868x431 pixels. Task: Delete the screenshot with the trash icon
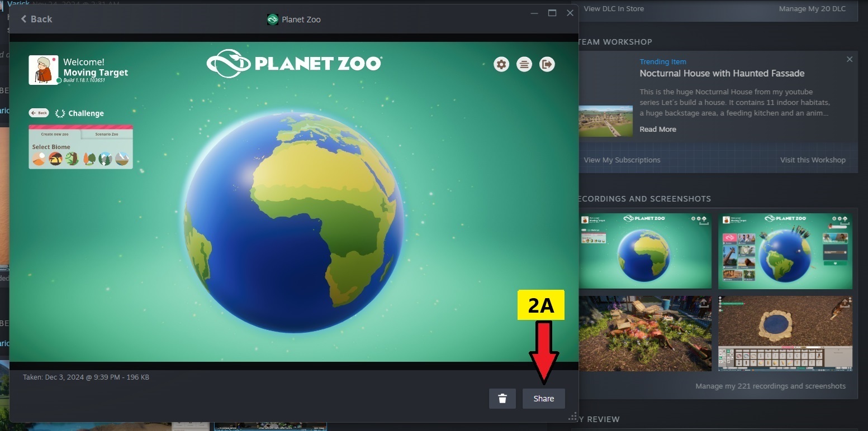(x=502, y=399)
